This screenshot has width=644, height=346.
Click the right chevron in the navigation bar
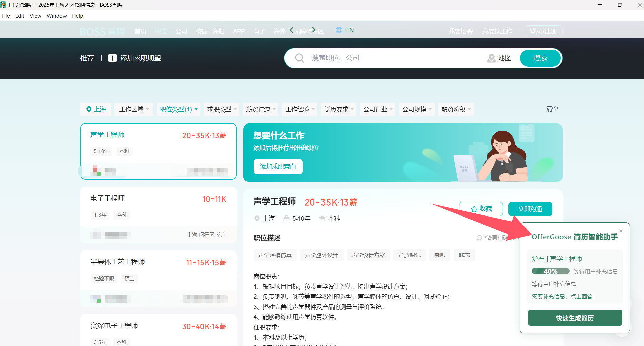tap(314, 30)
